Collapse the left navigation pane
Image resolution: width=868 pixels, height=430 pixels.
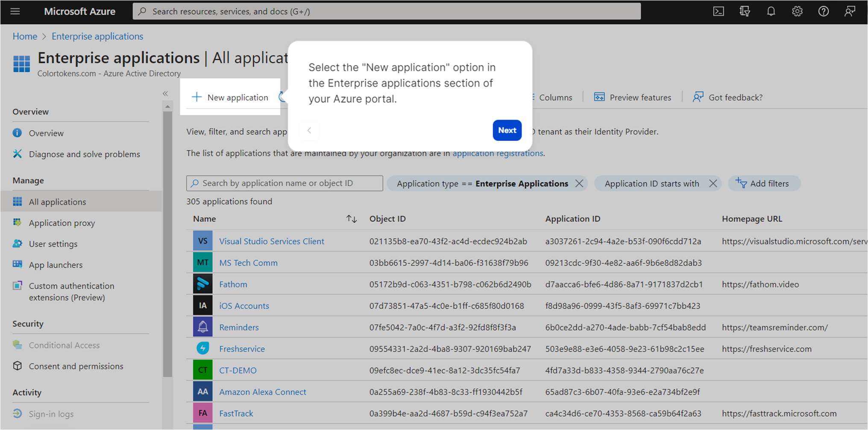tap(165, 93)
